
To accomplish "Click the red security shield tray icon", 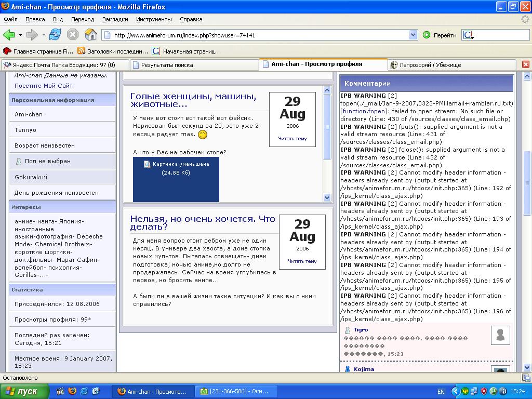I will pyautogui.click(x=484, y=392).
